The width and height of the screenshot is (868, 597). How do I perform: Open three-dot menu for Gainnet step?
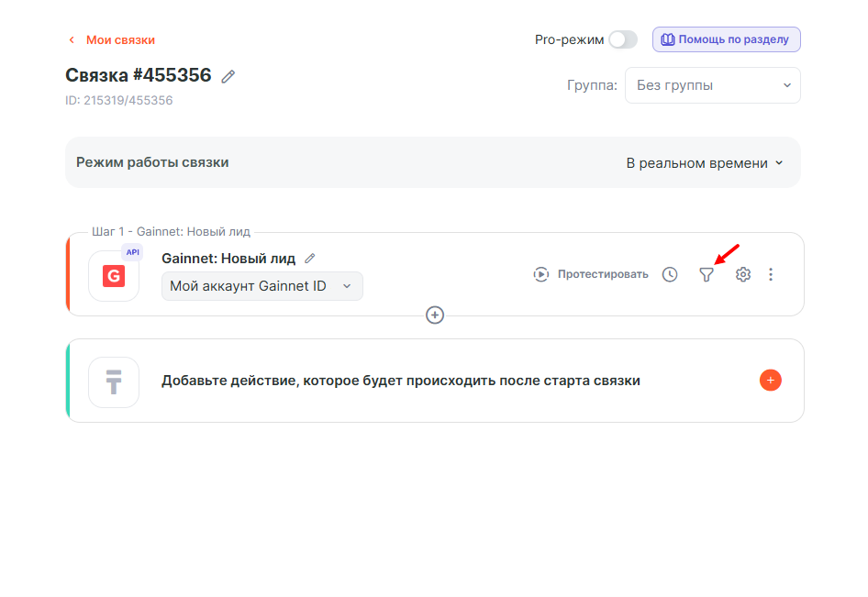click(x=771, y=274)
